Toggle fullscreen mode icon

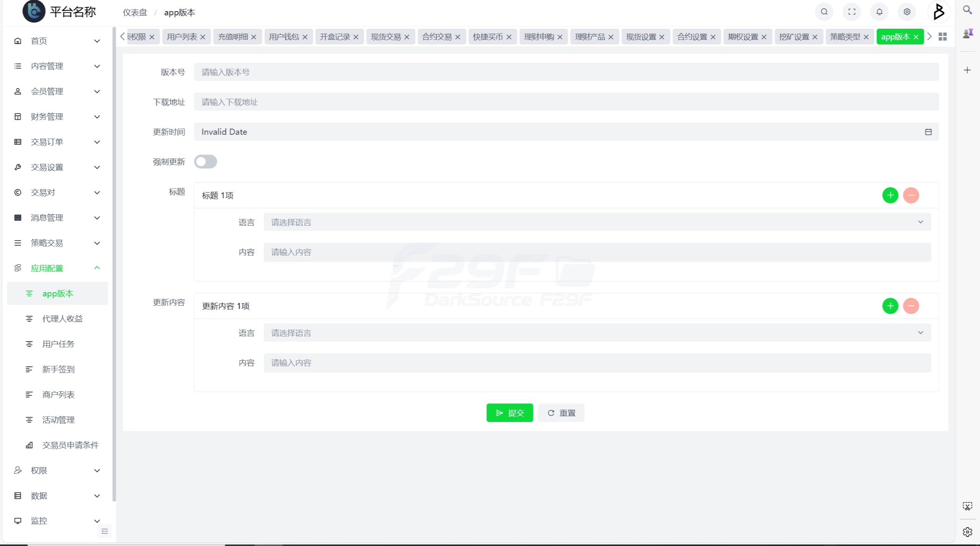click(x=851, y=12)
